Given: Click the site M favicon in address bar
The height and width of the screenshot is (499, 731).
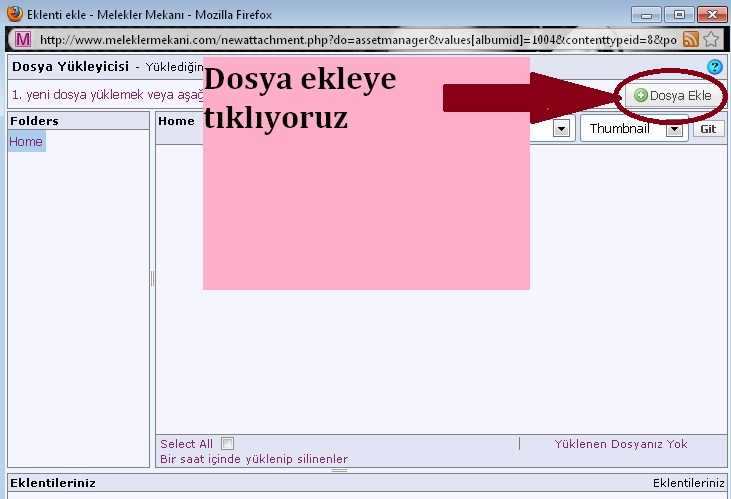Looking at the screenshot, I should pos(22,39).
